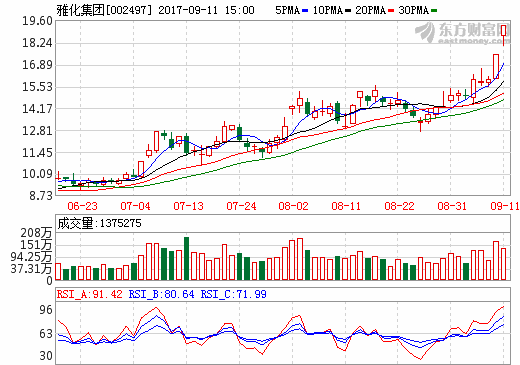This screenshot has height=365, width=520.
Task: Click the 15.53 price axis label
Action: 37,87
